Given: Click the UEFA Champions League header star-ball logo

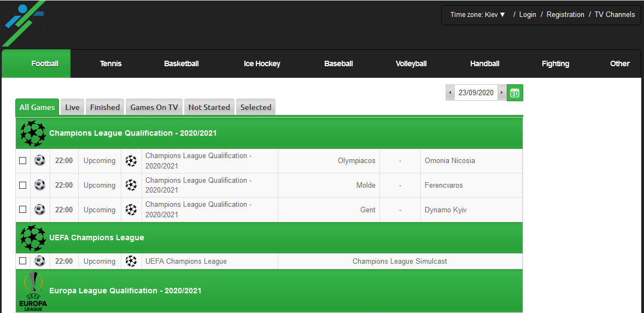Looking at the screenshot, I should pos(33,237).
